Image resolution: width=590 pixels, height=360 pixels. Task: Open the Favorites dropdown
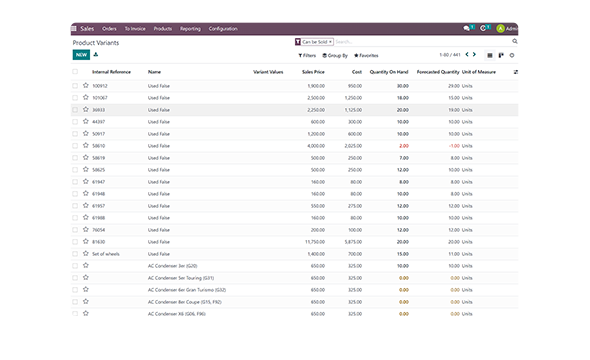pyautogui.click(x=366, y=55)
